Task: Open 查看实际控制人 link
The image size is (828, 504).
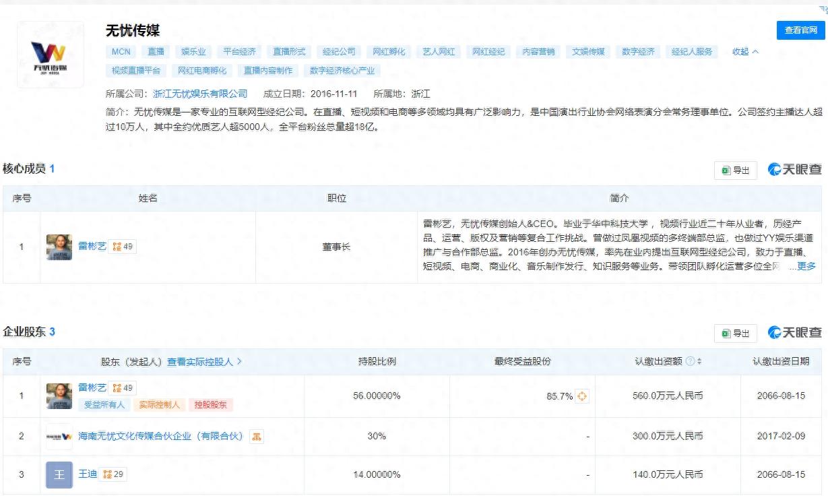Action: [x=204, y=362]
